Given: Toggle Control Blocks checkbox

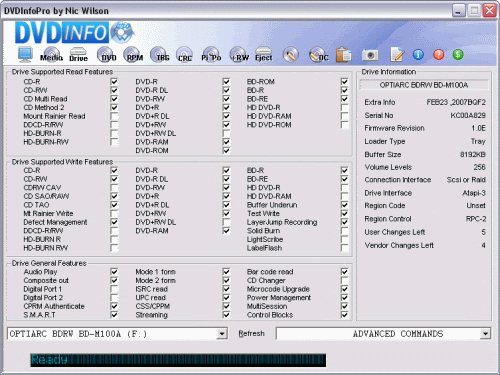Looking at the screenshot, I should (344, 315).
